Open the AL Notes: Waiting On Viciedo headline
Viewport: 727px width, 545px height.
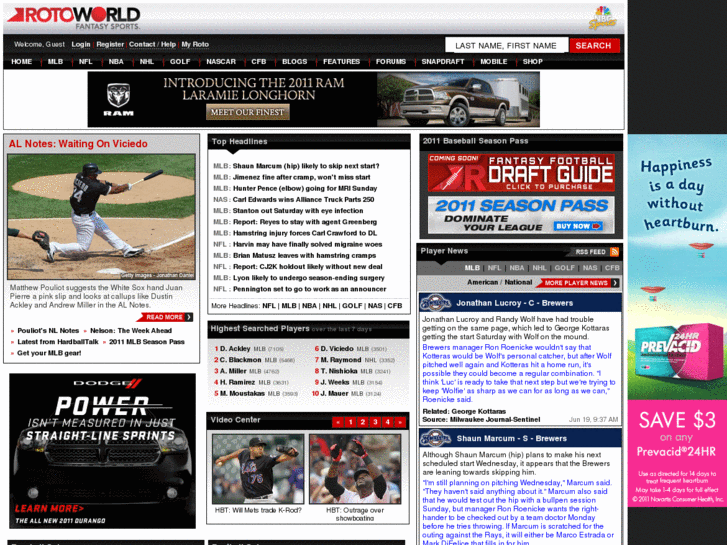coord(78,144)
